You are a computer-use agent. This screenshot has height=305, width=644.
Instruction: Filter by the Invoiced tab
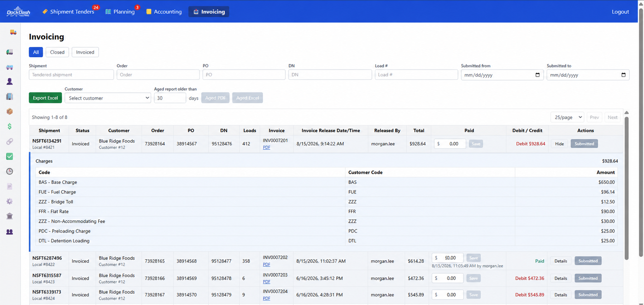pos(85,52)
